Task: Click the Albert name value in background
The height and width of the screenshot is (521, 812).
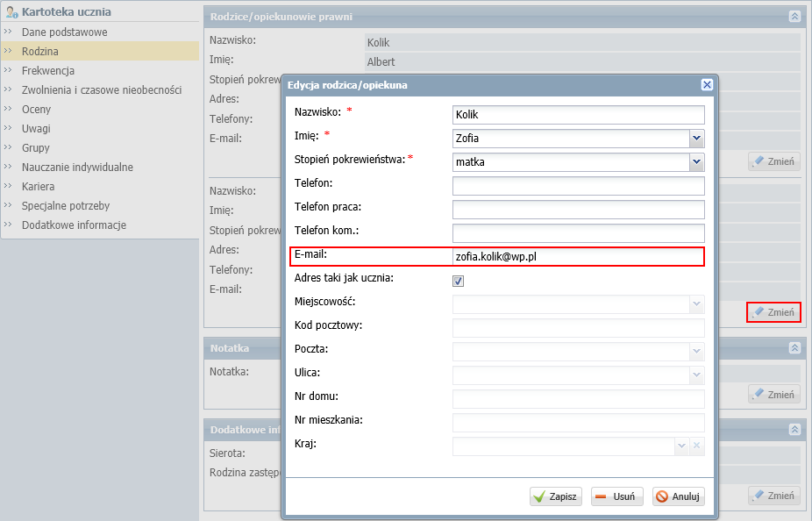Action: tap(381, 61)
